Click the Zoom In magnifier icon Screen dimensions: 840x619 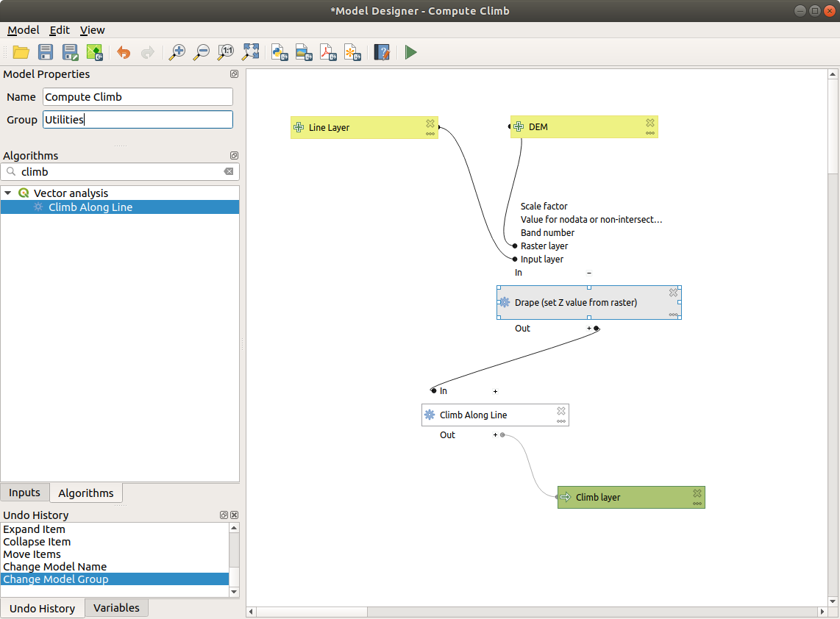point(177,52)
